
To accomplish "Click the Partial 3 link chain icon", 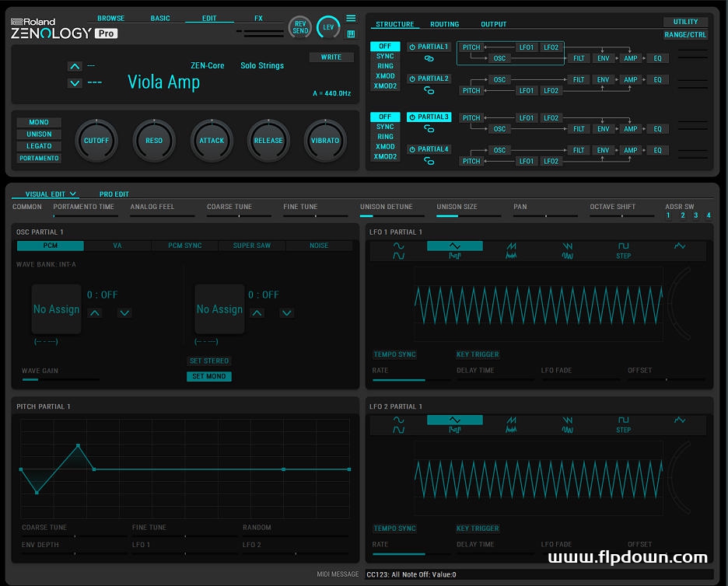I will [429, 128].
